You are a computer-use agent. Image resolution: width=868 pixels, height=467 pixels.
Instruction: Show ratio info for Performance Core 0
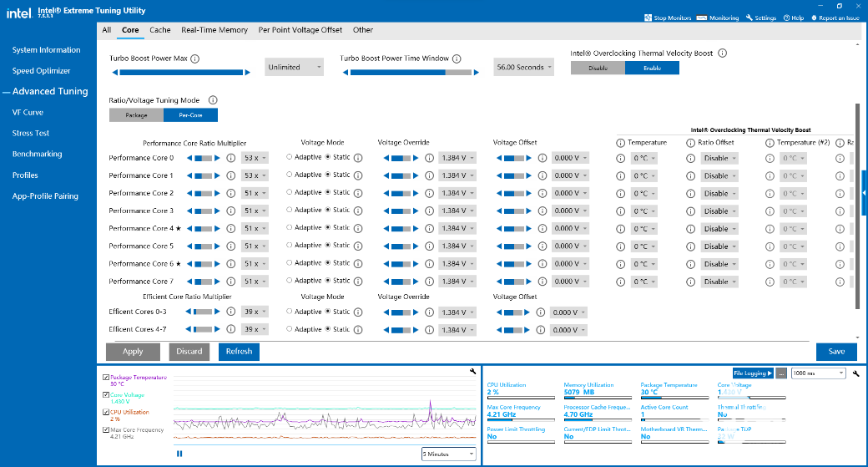[x=231, y=158]
